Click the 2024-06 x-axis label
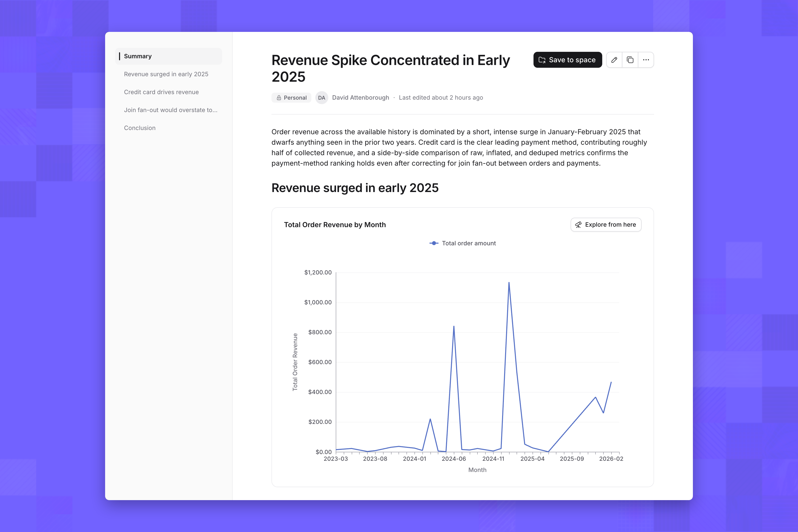The image size is (798, 532). (454, 459)
